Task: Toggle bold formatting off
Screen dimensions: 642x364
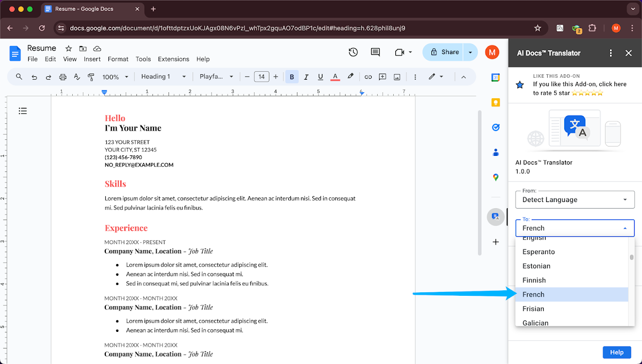Action: [x=292, y=77]
